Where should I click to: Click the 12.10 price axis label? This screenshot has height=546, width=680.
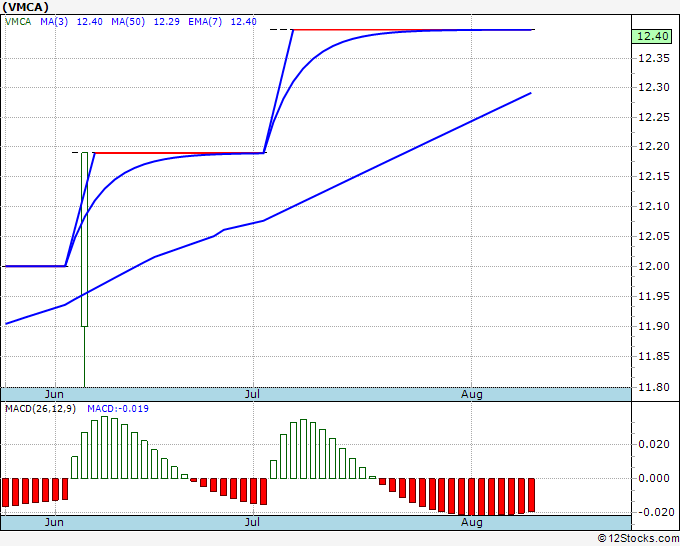pyautogui.click(x=654, y=206)
